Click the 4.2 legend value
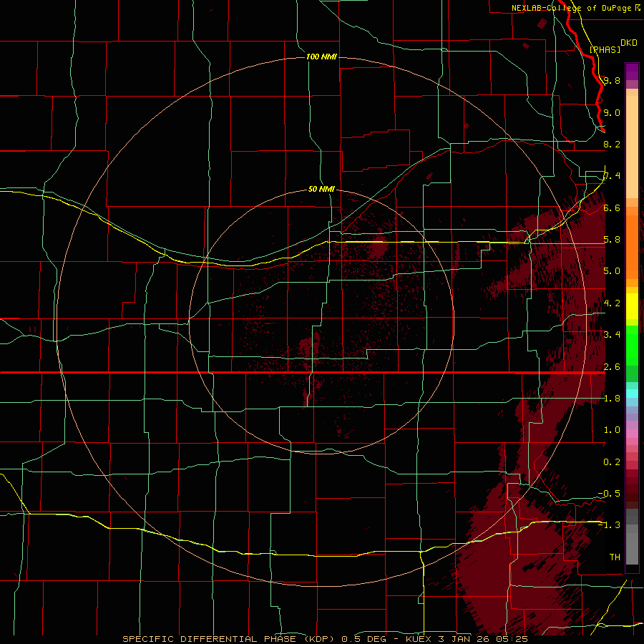This screenshot has height=644, width=644. [x=612, y=303]
